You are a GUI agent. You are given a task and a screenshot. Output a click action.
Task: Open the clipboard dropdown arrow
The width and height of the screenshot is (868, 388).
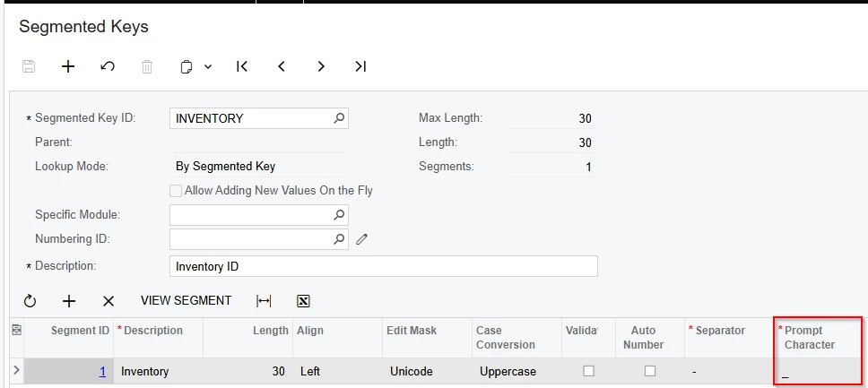point(208,66)
